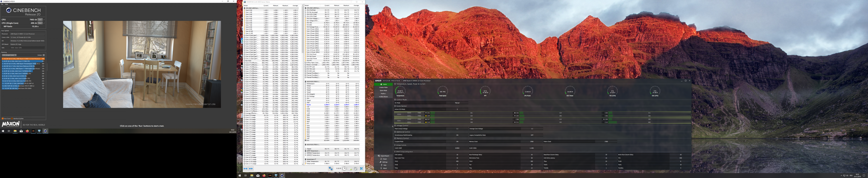This screenshot has height=178, width=868.
Task: Click the DEU keyboard language indicator
Action: pyautogui.click(x=851, y=176)
